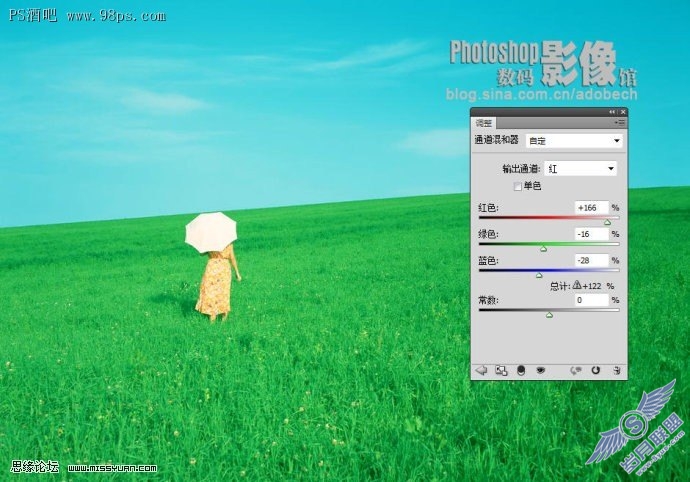
Task: Toggle adjustment layer visibility eye
Action: click(x=540, y=371)
